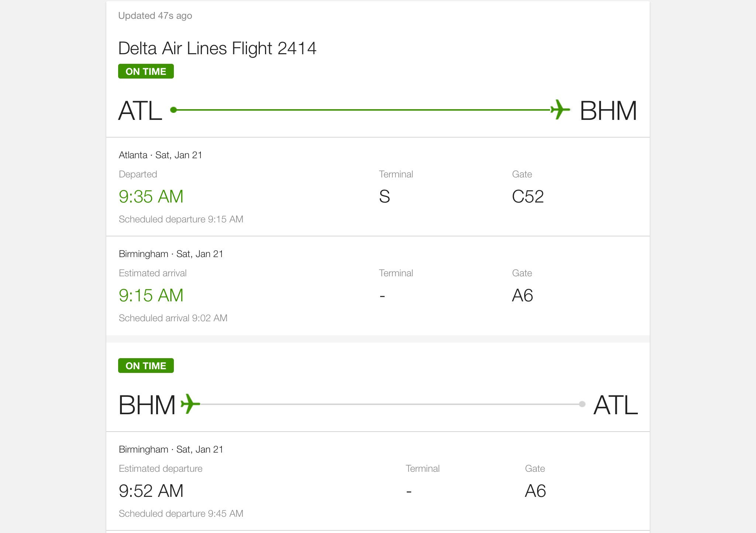Click the first ON TIME status badge

[146, 71]
